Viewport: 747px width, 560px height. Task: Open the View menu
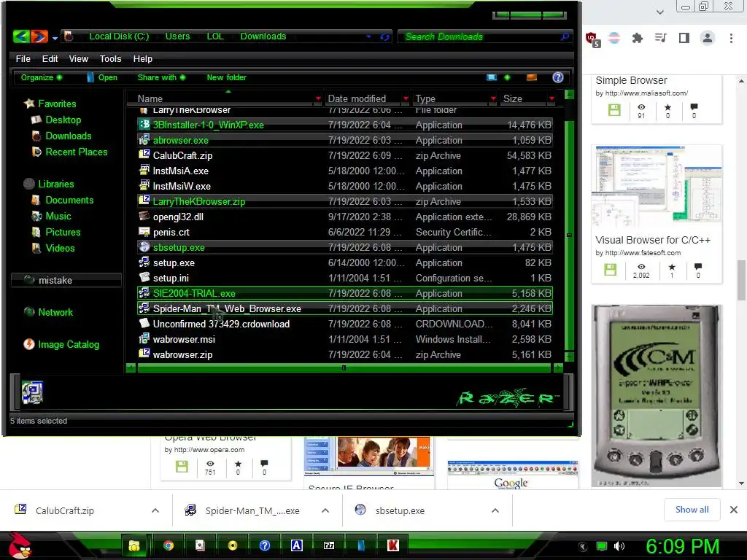coord(79,58)
